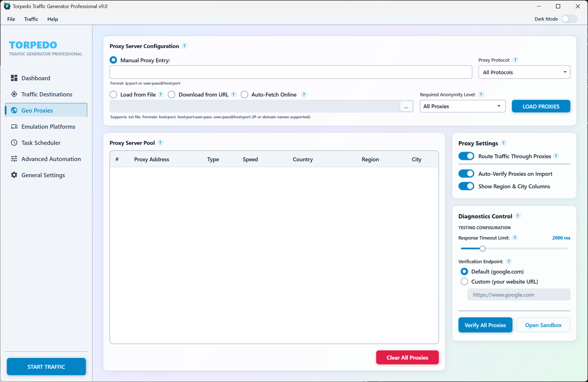Open help for Required Anonymity Level

[481, 94]
